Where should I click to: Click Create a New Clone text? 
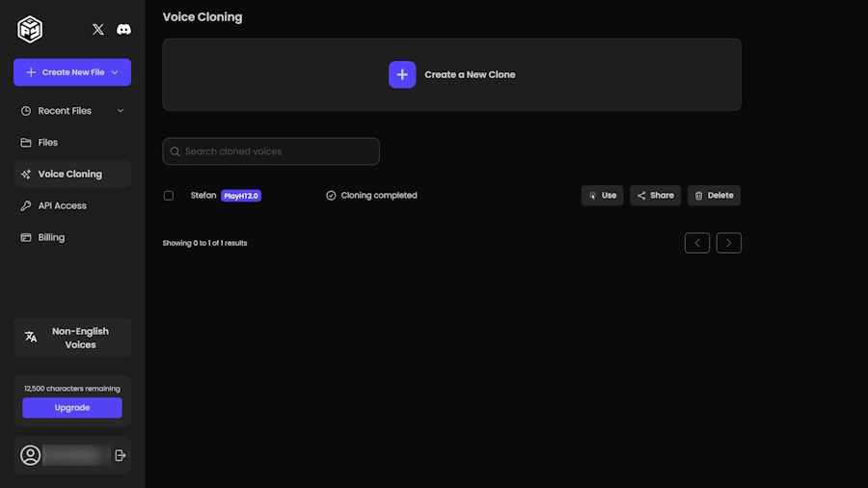pos(470,74)
